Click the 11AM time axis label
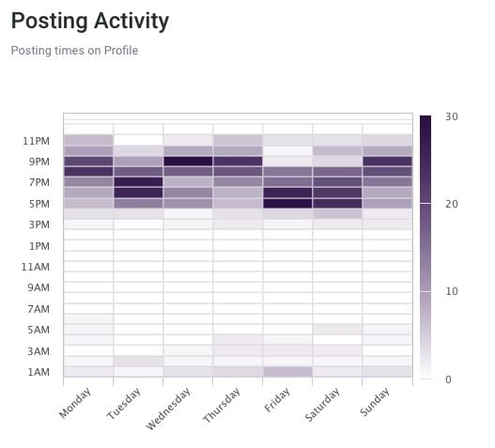Viewport: 495px width, 448px height. [36, 267]
